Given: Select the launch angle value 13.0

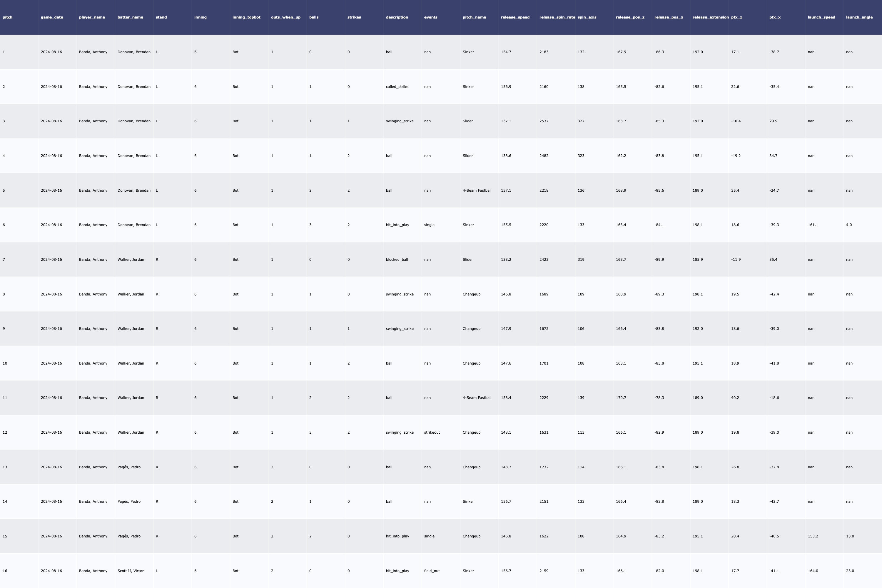Looking at the screenshot, I should (850, 536).
